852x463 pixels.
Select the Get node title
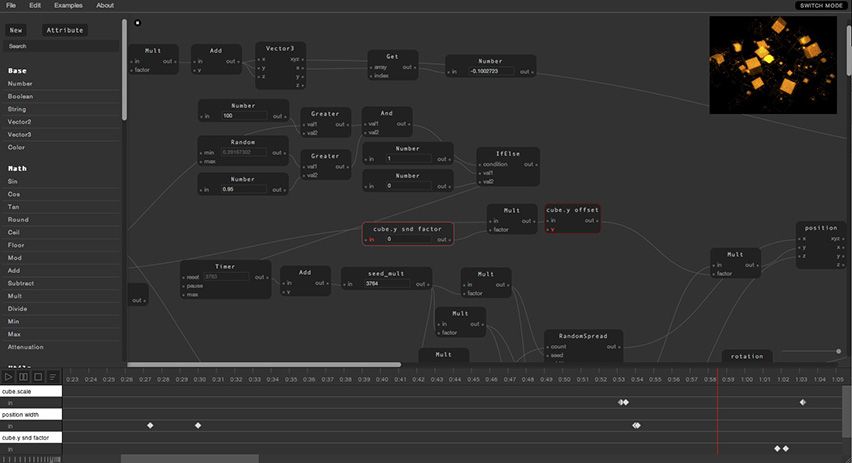(392, 57)
